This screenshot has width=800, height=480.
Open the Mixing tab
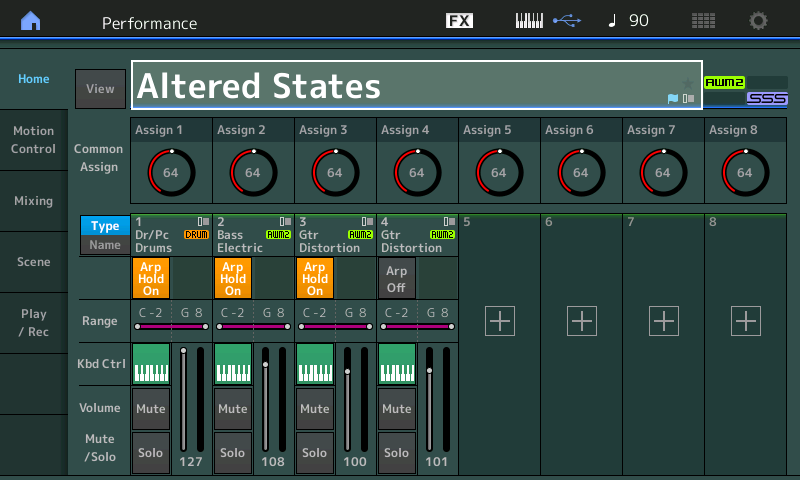coord(34,201)
